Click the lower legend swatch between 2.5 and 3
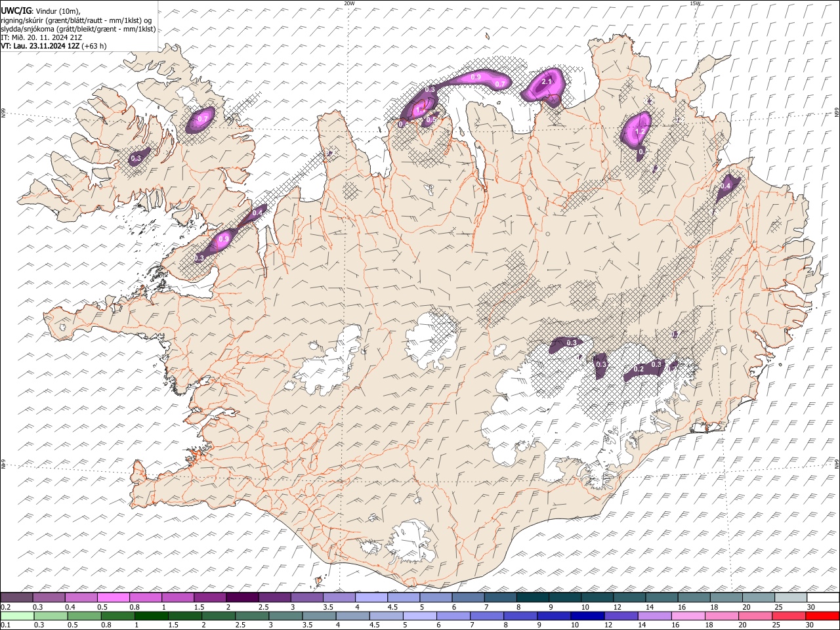 (252, 616)
